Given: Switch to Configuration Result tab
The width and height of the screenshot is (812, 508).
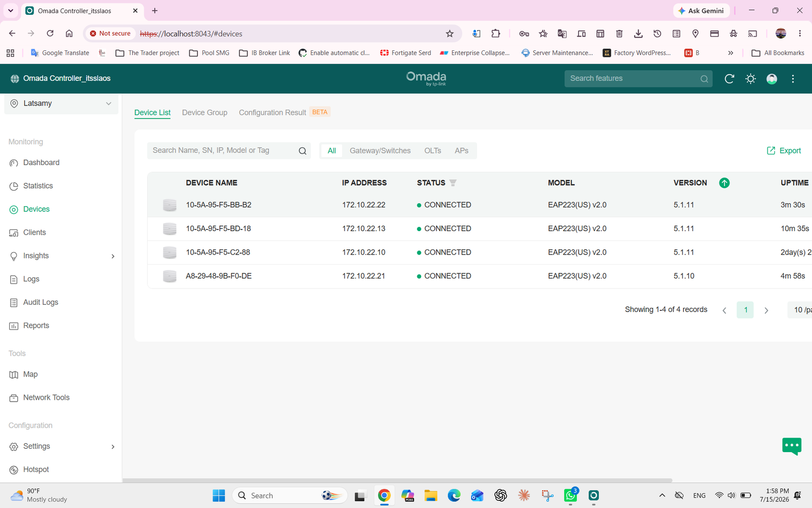Looking at the screenshot, I should point(273,113).
